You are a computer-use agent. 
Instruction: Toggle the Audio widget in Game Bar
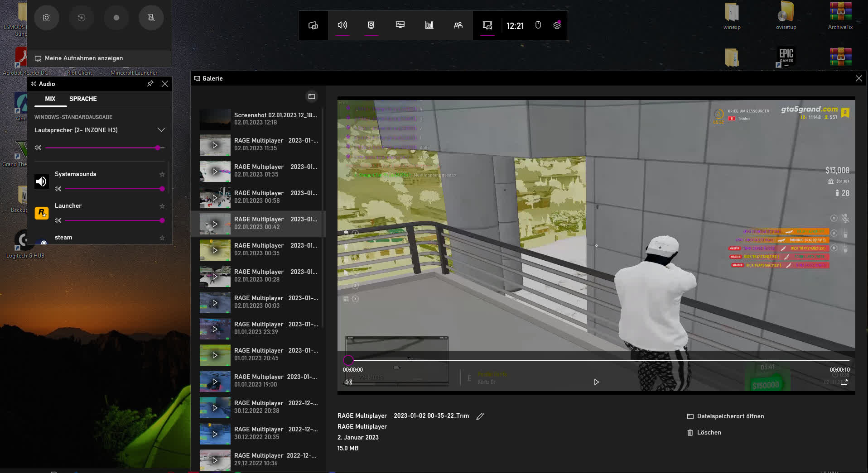[342, 25]
